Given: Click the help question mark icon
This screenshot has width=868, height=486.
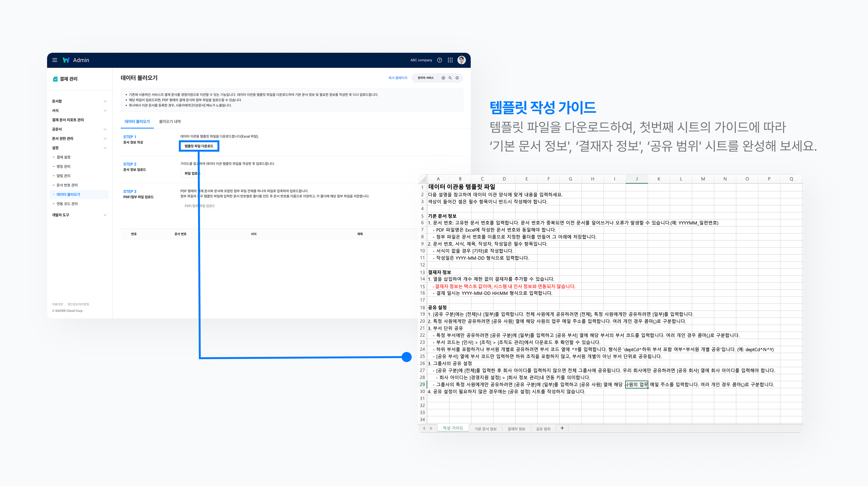Looking at the screenshot, I should [439, 60].
